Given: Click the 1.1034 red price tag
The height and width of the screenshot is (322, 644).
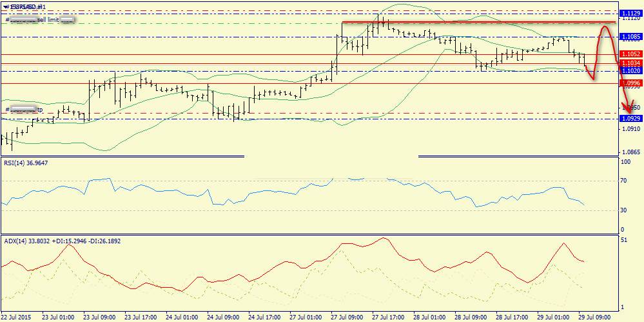Looking at the screenshot, I should (629, 63).
